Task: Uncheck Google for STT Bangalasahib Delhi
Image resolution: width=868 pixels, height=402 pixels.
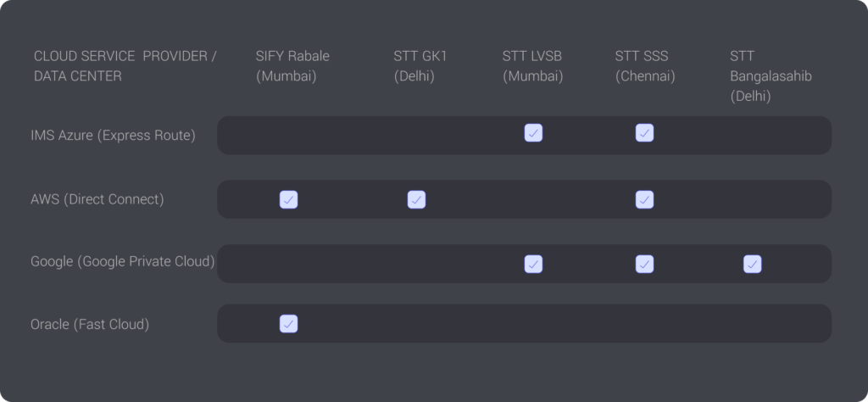Action: click(753, 264)
